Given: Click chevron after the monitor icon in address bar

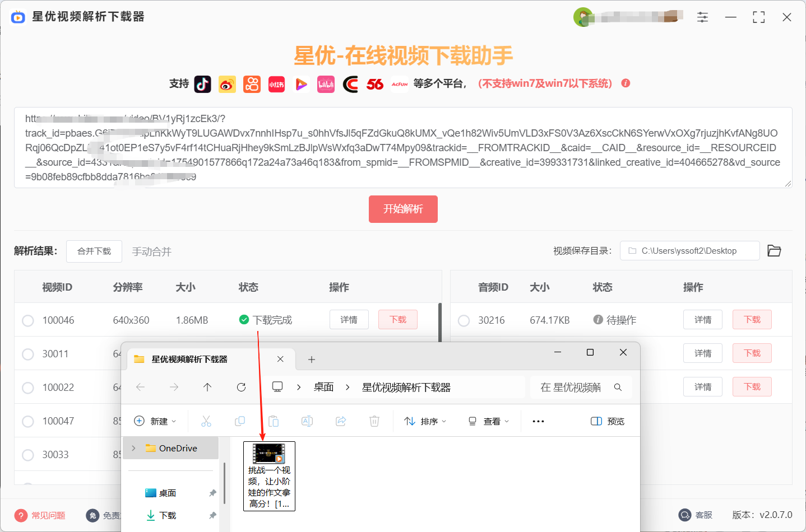Looking at the screenshot, I should coord(299,387).
